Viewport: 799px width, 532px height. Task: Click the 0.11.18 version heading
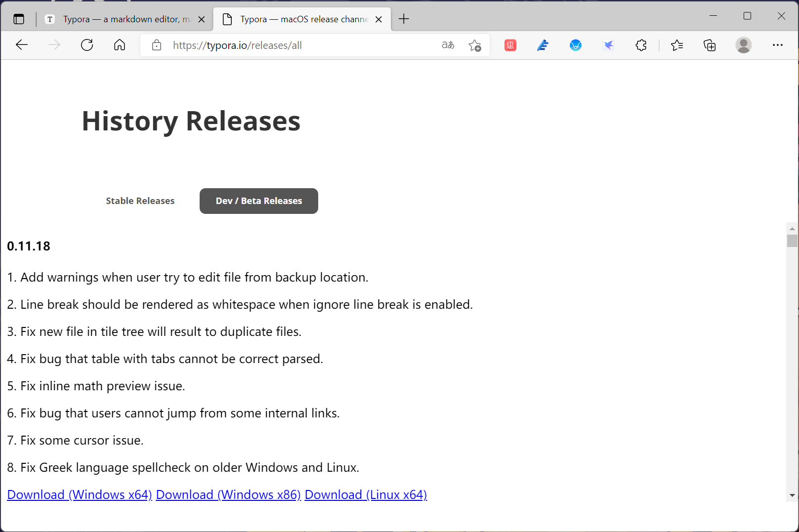click(29, 246)
